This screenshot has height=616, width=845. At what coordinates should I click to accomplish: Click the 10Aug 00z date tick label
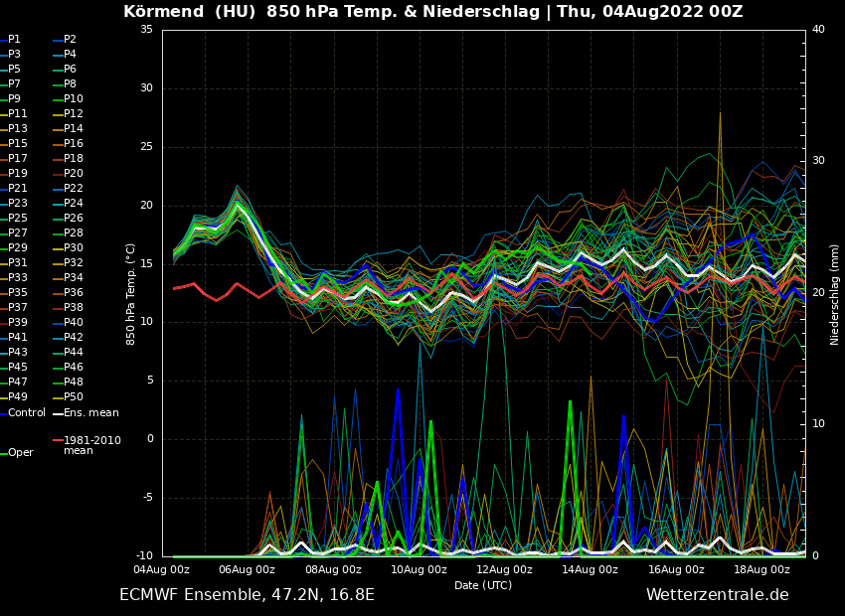click(419, 570)
